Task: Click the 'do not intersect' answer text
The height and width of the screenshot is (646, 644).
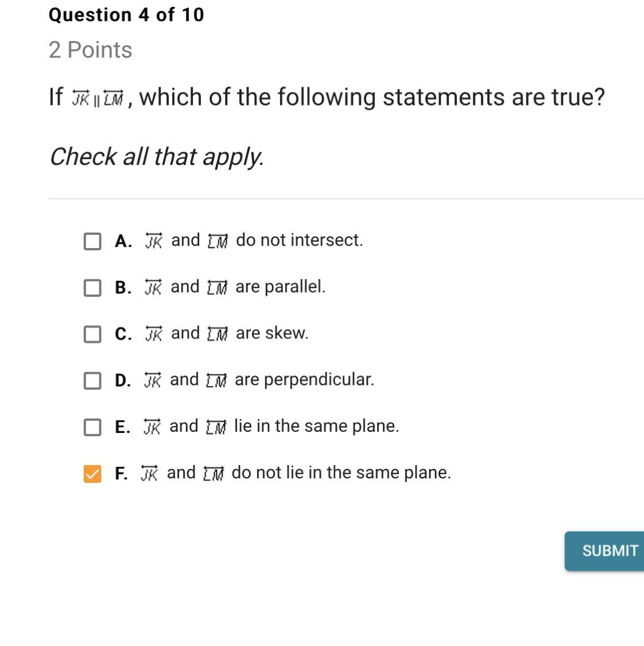Action: coord(299,240)
